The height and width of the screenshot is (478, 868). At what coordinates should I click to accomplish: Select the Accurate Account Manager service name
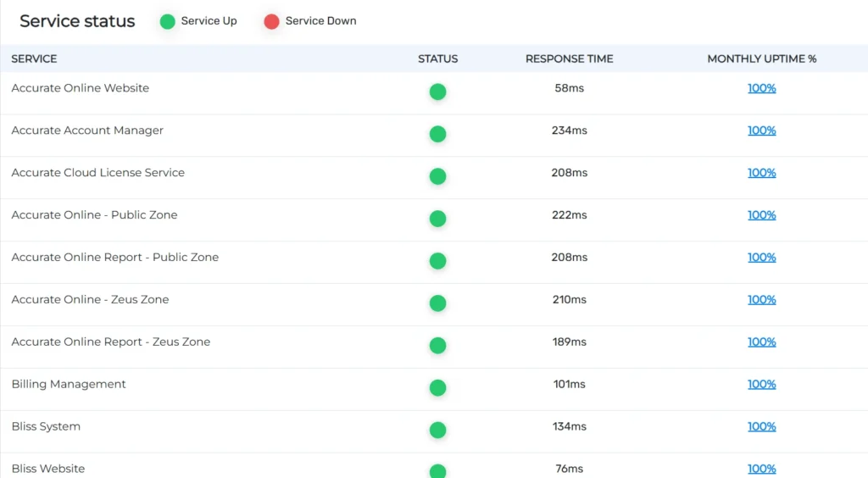[87, 131]
